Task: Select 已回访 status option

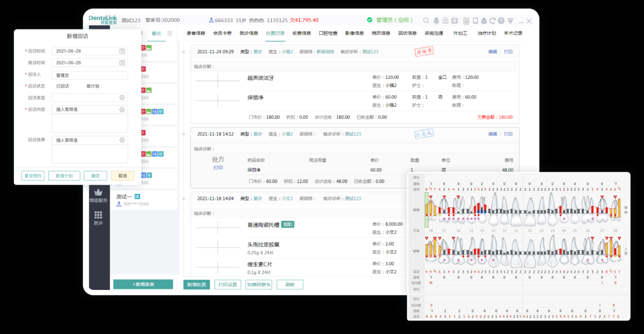Action: click(63, 86)
